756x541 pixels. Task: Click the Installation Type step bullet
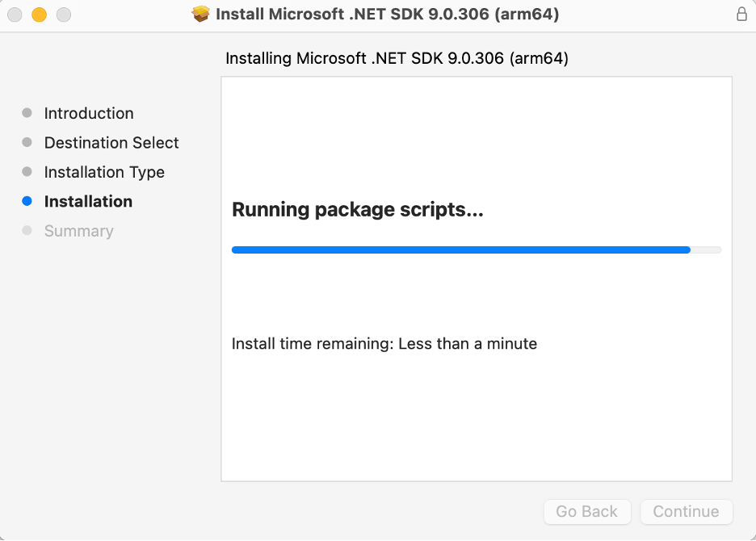(27, 172)
